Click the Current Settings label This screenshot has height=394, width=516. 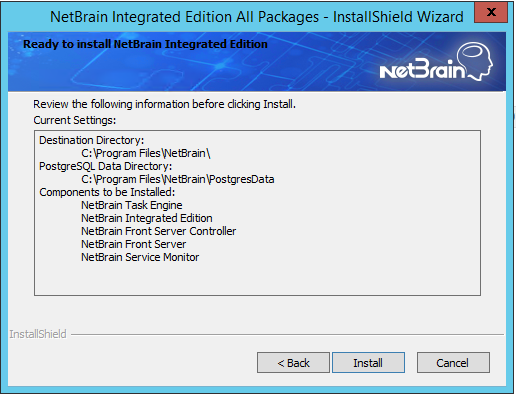[x=75, y=120]
